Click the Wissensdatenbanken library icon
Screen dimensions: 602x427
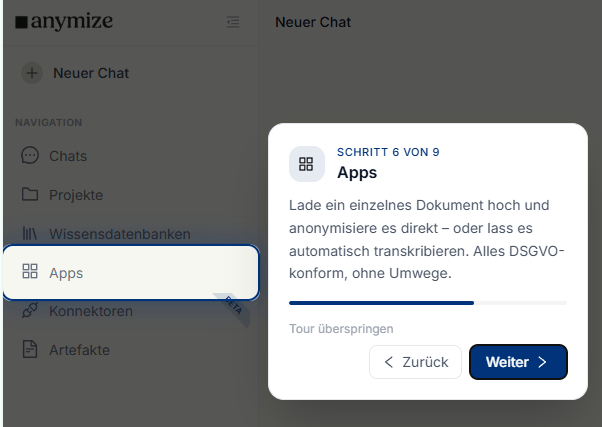coord(30,233)
